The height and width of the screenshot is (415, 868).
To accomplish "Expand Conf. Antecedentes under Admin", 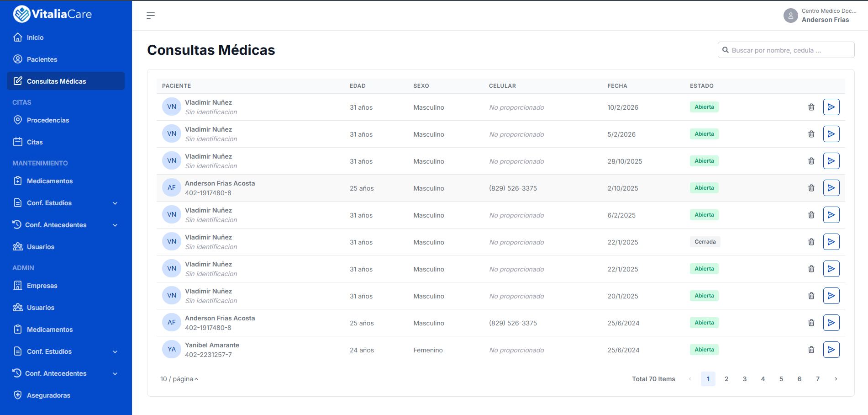I will pos(66,373).
